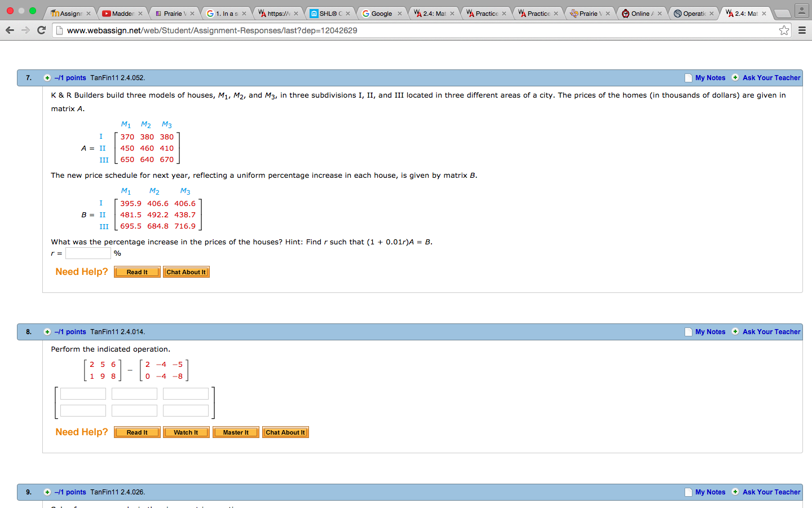Screen dimensions: 812x508
Task: Switch to the Google tab
Action: [381, 14]
